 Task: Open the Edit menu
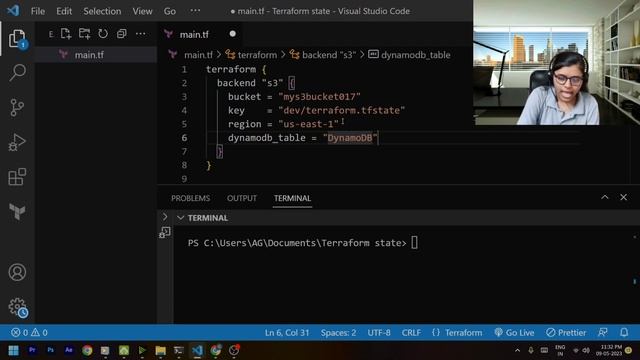[64, 11]
